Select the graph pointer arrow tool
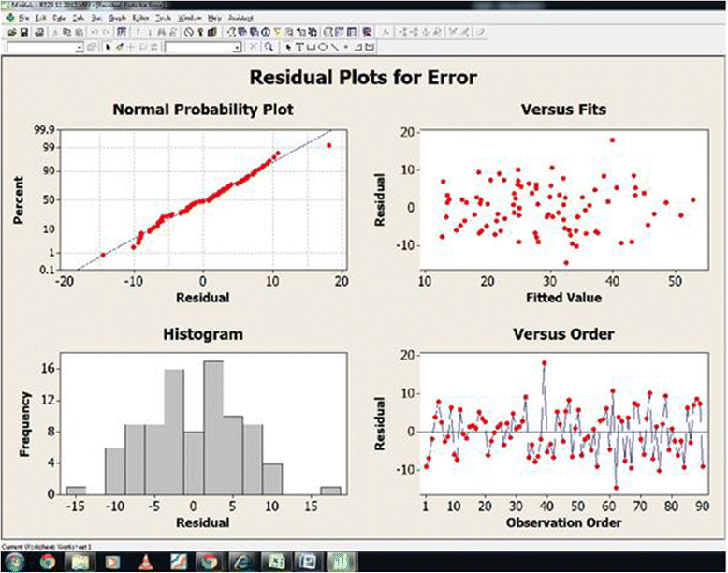Viewport: 728px width, 573px height. (x=109, y=47)
